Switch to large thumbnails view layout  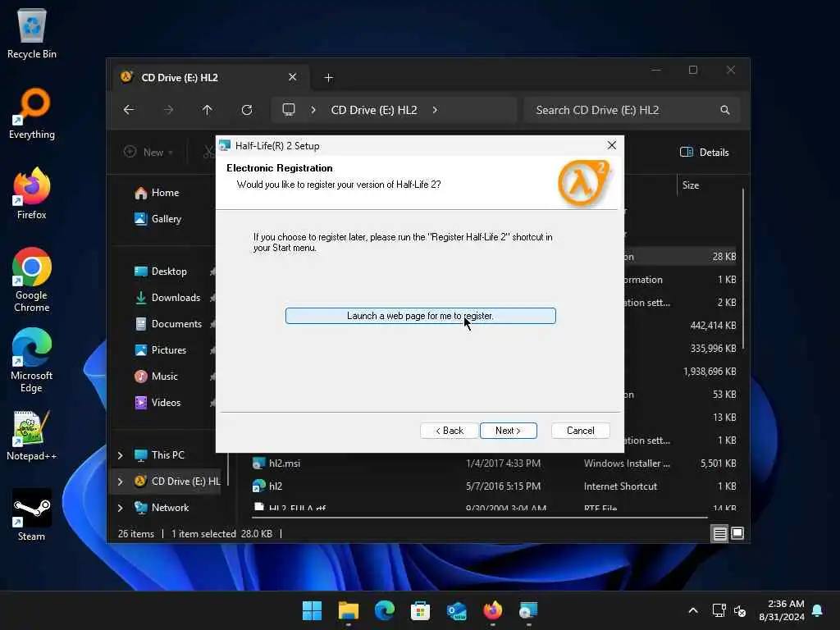point(737,533)
